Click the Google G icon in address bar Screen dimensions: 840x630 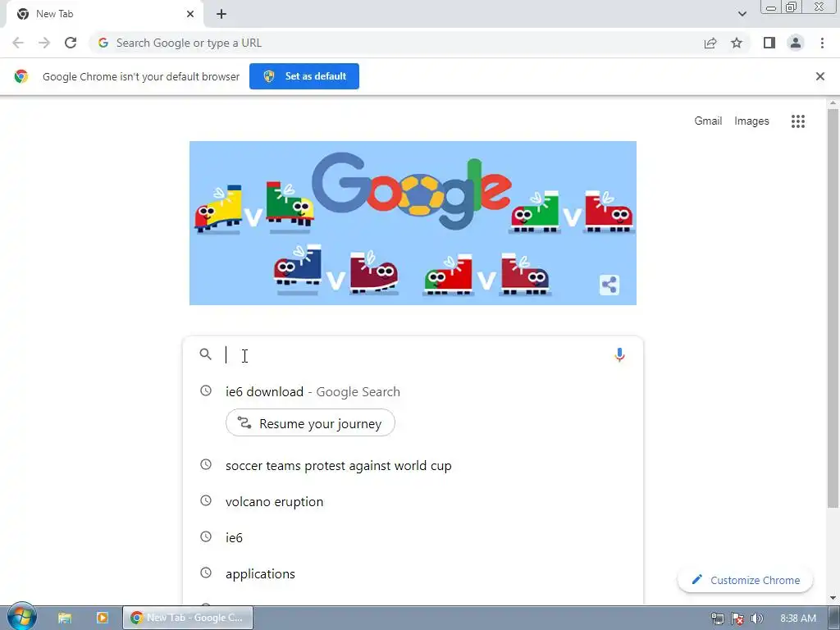point(103,43)
